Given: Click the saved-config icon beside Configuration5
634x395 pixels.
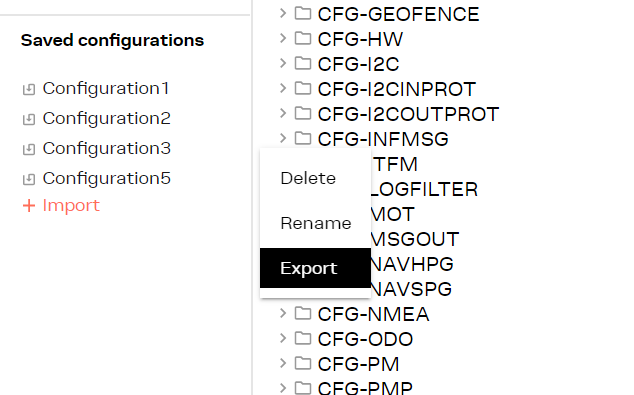Looking at the screenshot, I should [x=29, y=179].
